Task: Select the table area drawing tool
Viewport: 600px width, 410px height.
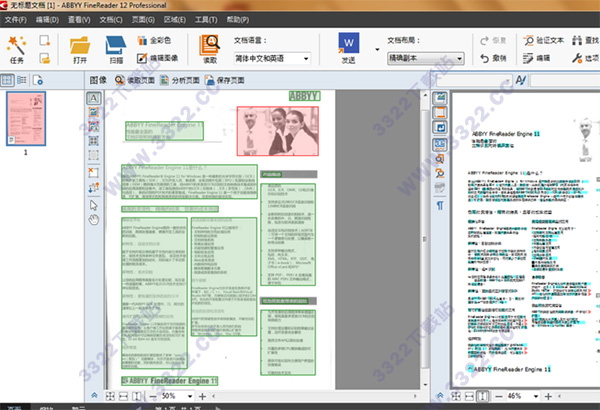Action: coord(94,140)
